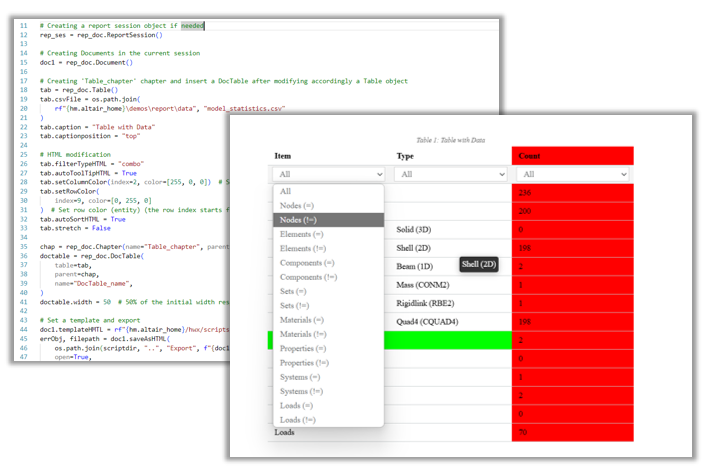Select 'Components (!=)' filter option
The image size is (712, 476).
328,277
